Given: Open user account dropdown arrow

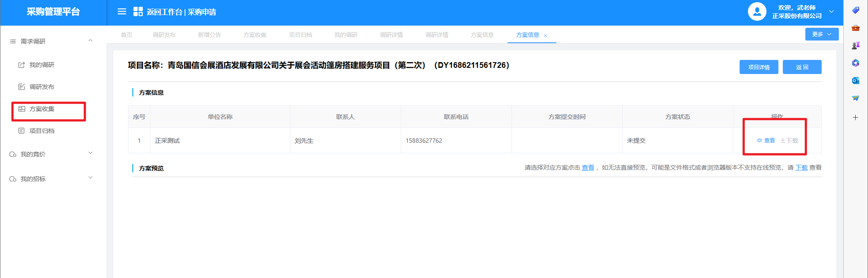Looking at the screenshot, I should coord(831,11).
